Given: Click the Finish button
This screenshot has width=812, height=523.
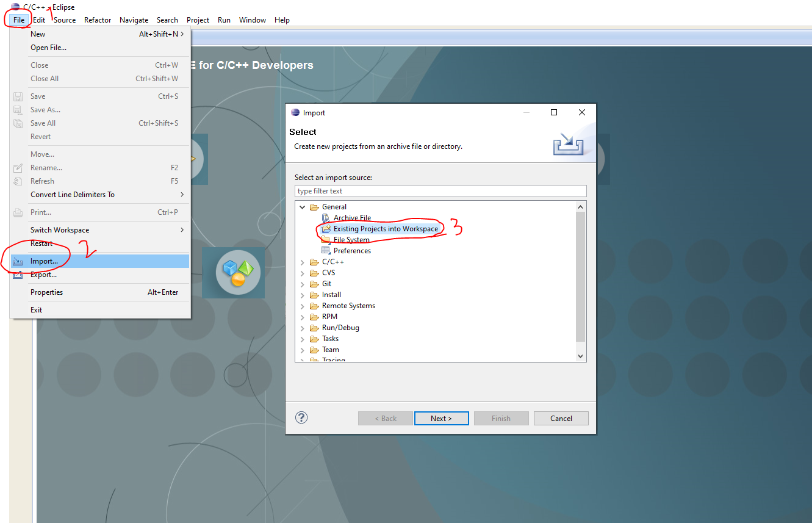Looking at the screenshot, I should pyautogui.click(x=501, y=418).
